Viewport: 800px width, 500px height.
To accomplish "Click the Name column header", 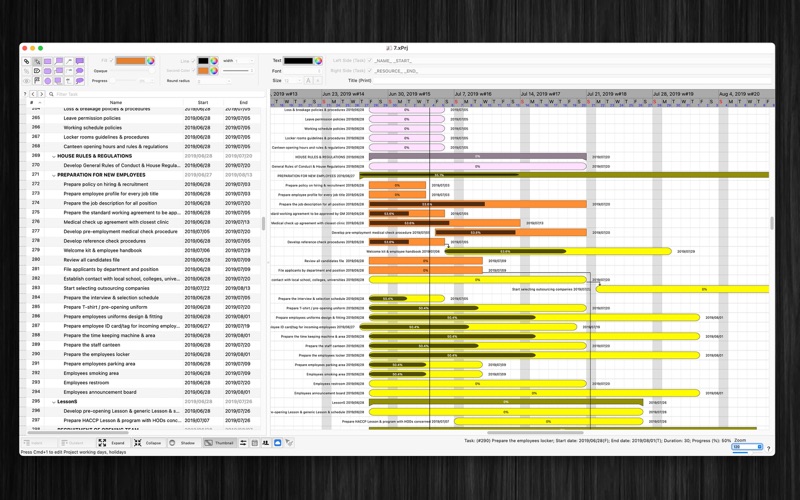I will [x=116, y=103].
